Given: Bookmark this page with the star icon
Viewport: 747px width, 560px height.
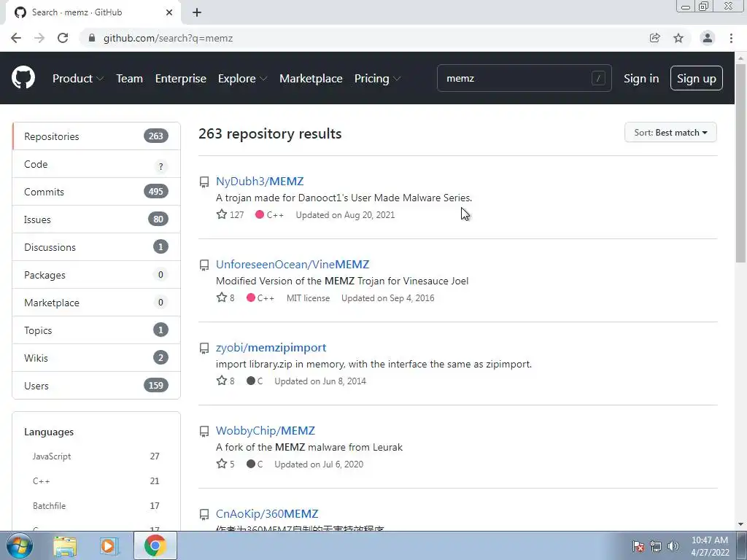Looking at the screenshot, I should [678, 38].
